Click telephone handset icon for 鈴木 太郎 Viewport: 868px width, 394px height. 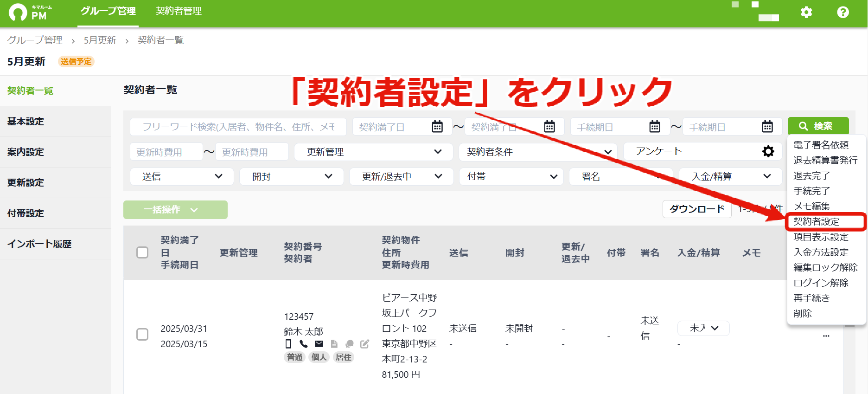(x=304, y=344)
